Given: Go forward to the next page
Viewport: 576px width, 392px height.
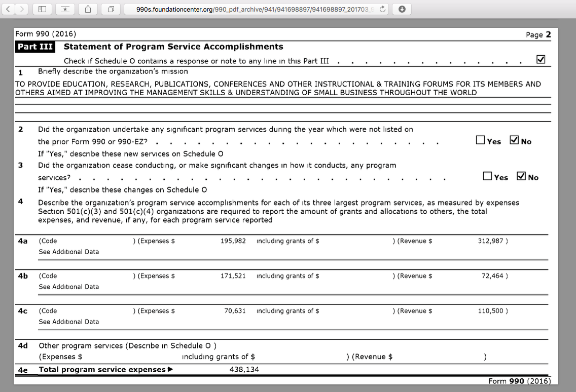Looking at the screenshot, I should pos(21,9).
